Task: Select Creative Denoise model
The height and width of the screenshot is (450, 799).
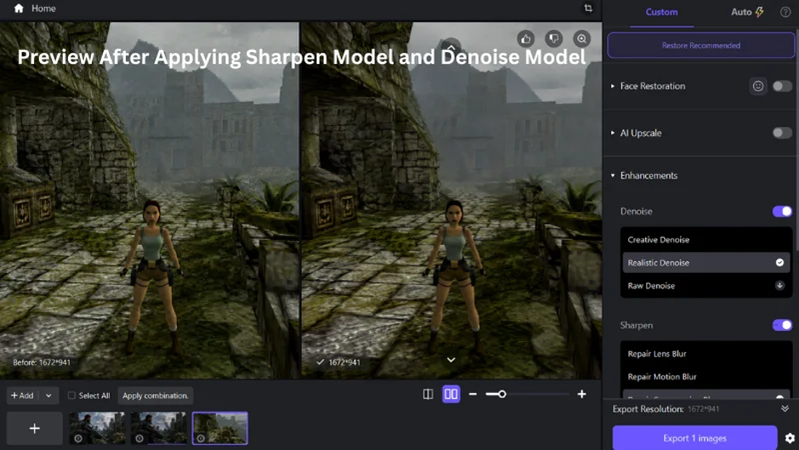Action: pos(706,240)
